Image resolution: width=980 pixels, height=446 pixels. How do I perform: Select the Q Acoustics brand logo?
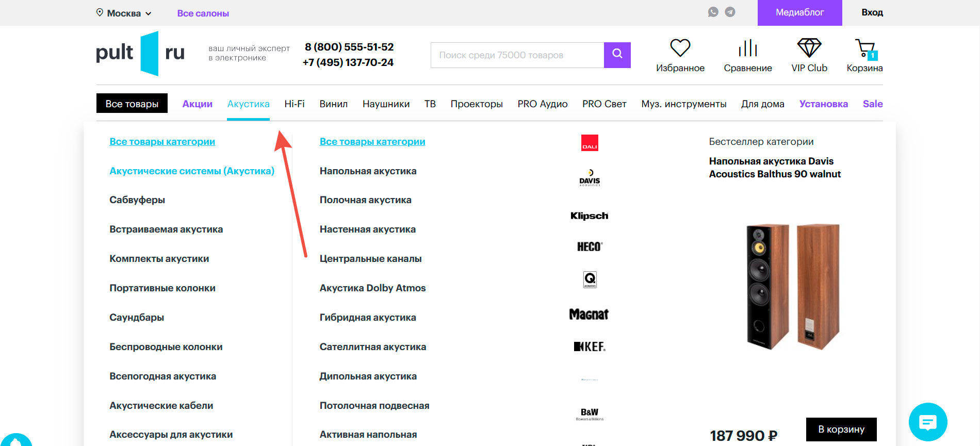tap(590, 279)
